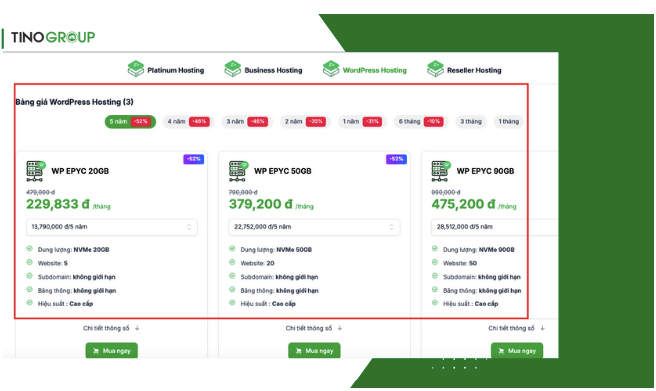This screenshot has width=656, height=391.
Task: Click the Hiệu suất check icon in 90GB plan
Action: pos(435,303)
